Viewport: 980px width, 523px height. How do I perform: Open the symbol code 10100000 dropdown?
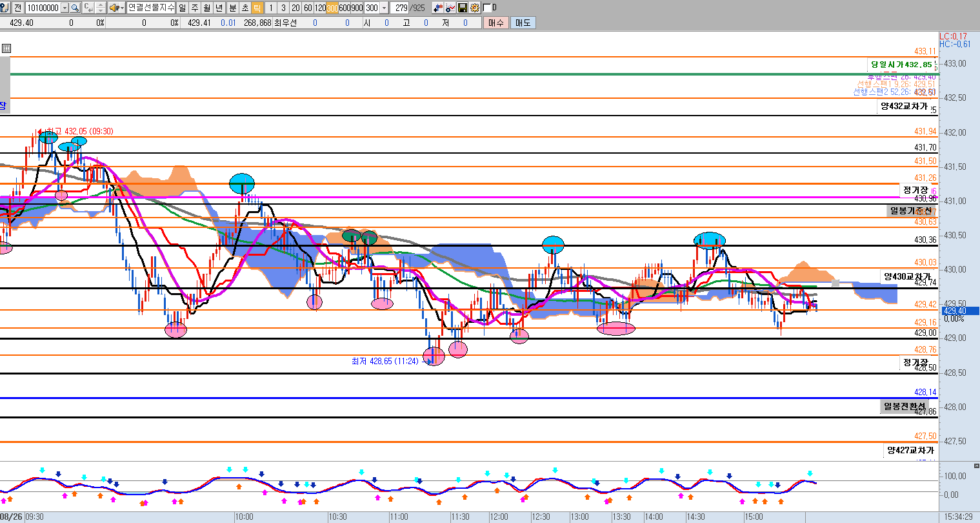(65, 8)
